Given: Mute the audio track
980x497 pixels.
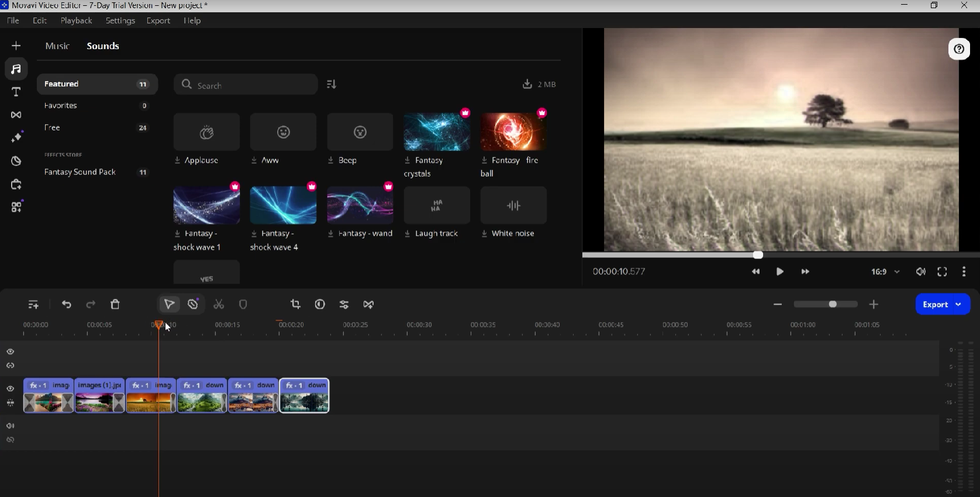Looking at the screenshot, I should coord(11,426).
